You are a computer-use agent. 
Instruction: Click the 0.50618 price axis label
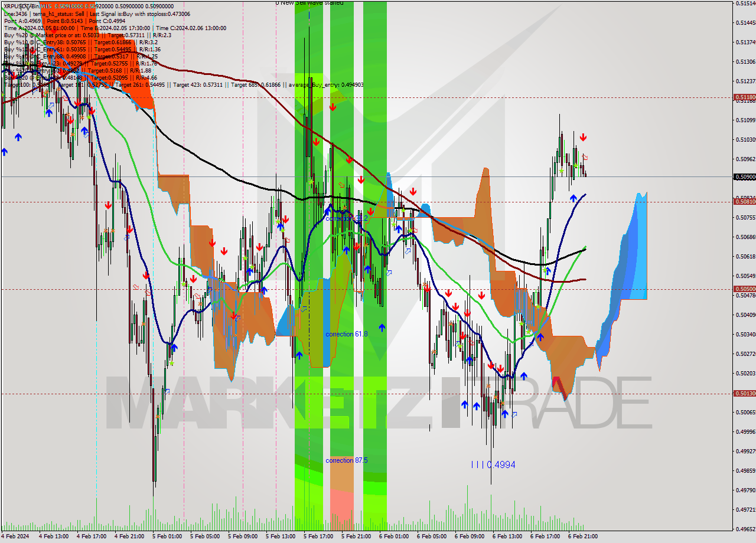tap(745, 256)
